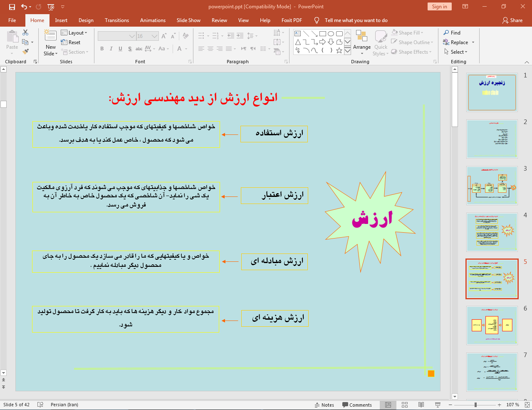The width and height of the screenshot is (532, 410).
Task: Open the Transitions tab
Action: pyautogui.click(x=117, y=20)
